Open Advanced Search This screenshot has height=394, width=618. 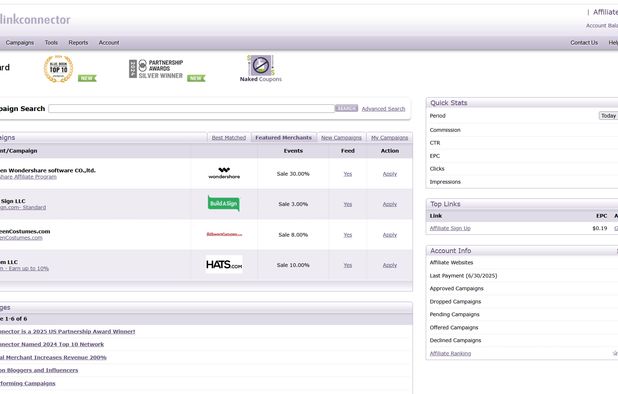click(x=383, y=109)
